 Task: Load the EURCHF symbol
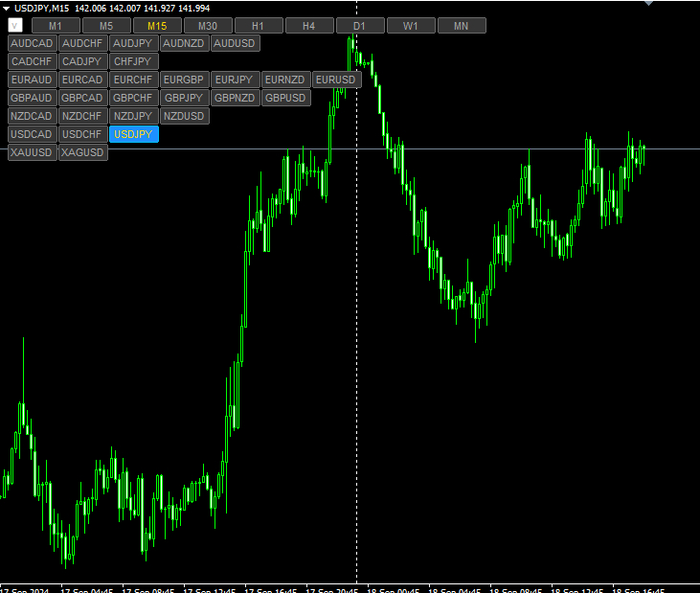click(133, 80)
